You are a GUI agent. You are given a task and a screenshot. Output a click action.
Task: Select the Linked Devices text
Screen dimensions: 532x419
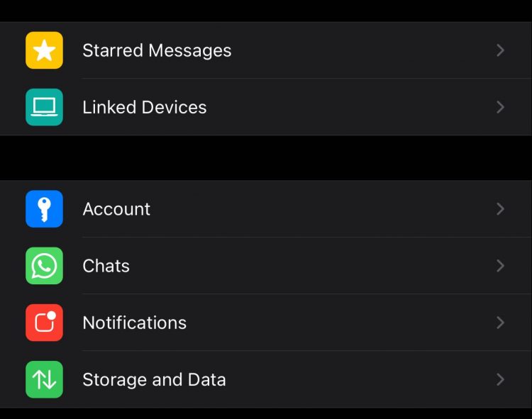(144, 107)
